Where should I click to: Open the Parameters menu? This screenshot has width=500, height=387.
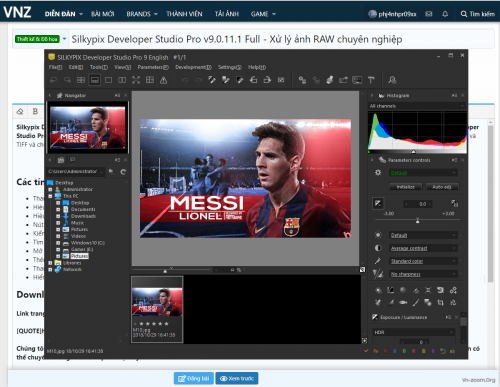[x=153, y=67]
